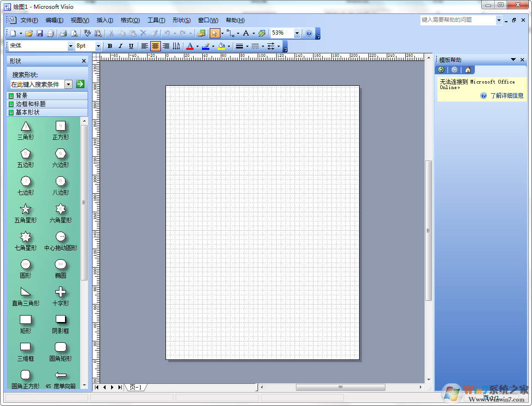Toggle bold formatting
The width and height of the screenshot is (532, 406).
tap(110, 46)
